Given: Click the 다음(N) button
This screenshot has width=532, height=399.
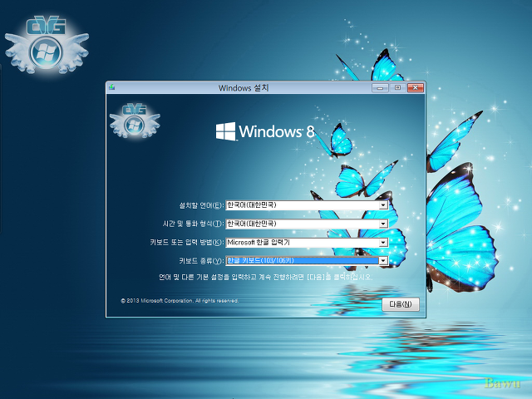Looking at the screenshot, I should click(x=401, y=304).
